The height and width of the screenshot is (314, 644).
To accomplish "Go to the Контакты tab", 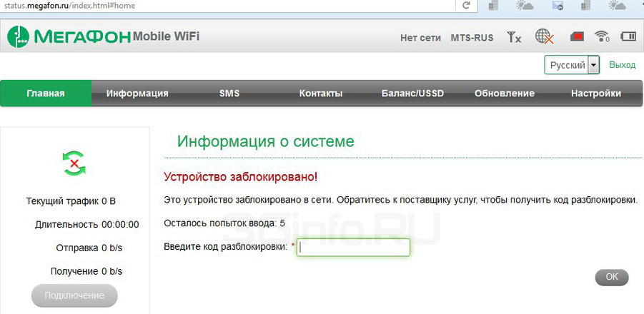I will 321,93.
